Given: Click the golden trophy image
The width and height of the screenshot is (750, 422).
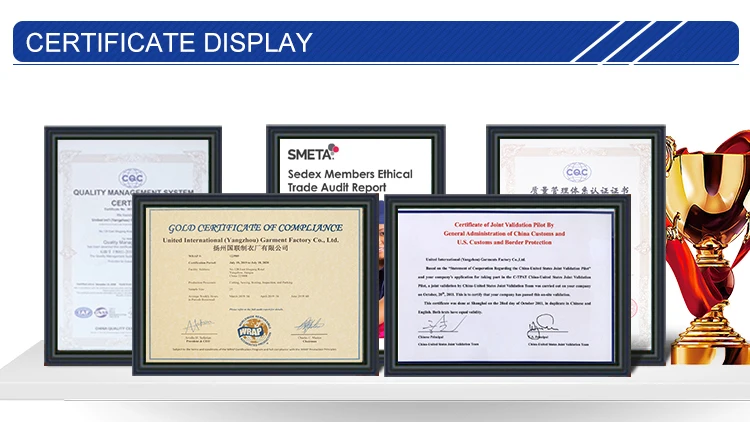Looking at the screenshot, I should tap(709, 249).
